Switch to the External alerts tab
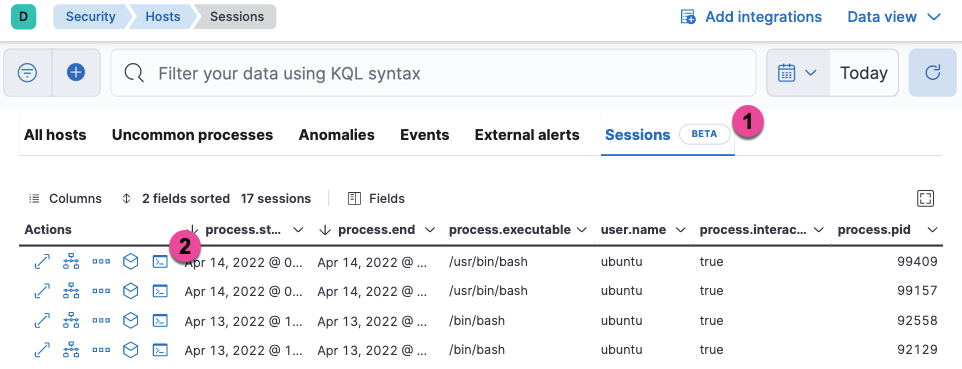962x369 pixels. coord(527,135)
